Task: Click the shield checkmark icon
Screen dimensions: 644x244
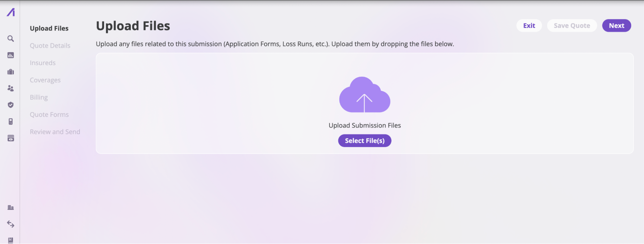Action: tap(11, 105)
